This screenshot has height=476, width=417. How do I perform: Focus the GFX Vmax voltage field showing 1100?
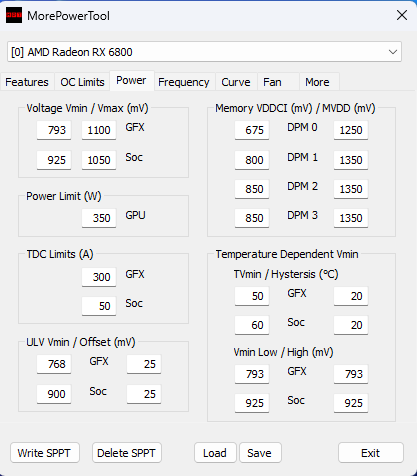[x=99, y=130]
